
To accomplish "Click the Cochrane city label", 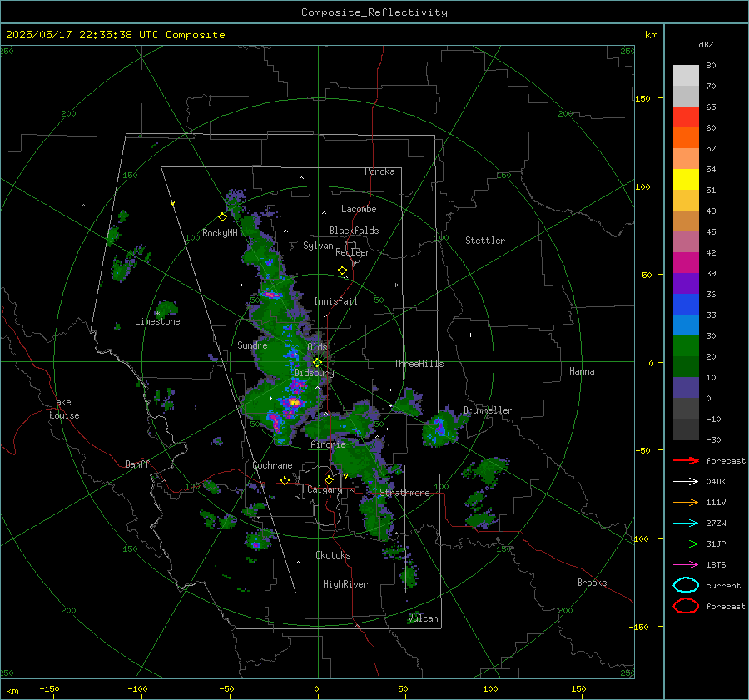I will pyautogui.click(x=272, y=465).
